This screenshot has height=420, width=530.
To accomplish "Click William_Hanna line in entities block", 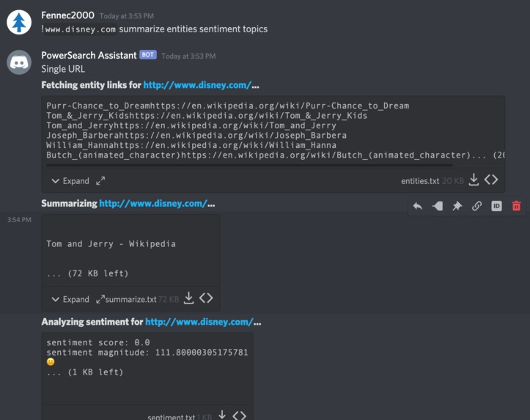I will click(191, 145).
